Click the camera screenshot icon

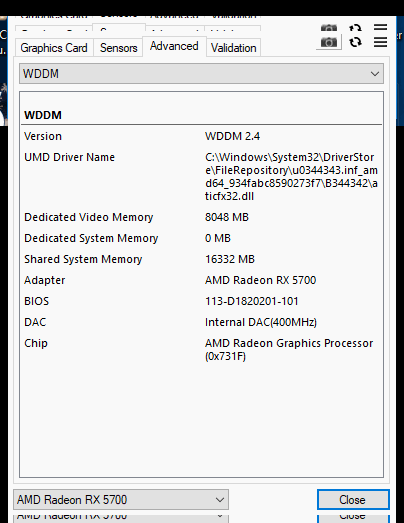[x=329, y=42]
